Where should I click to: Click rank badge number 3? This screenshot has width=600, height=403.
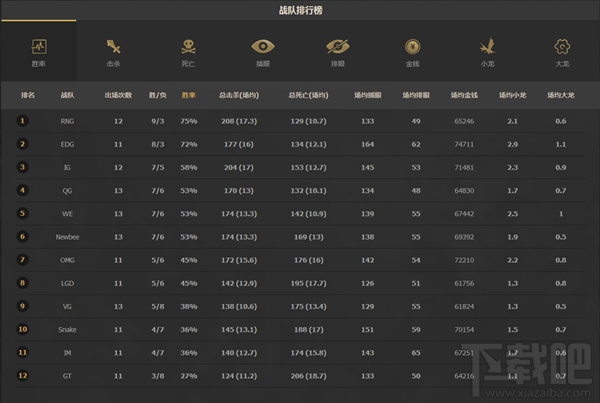point(23,167)
